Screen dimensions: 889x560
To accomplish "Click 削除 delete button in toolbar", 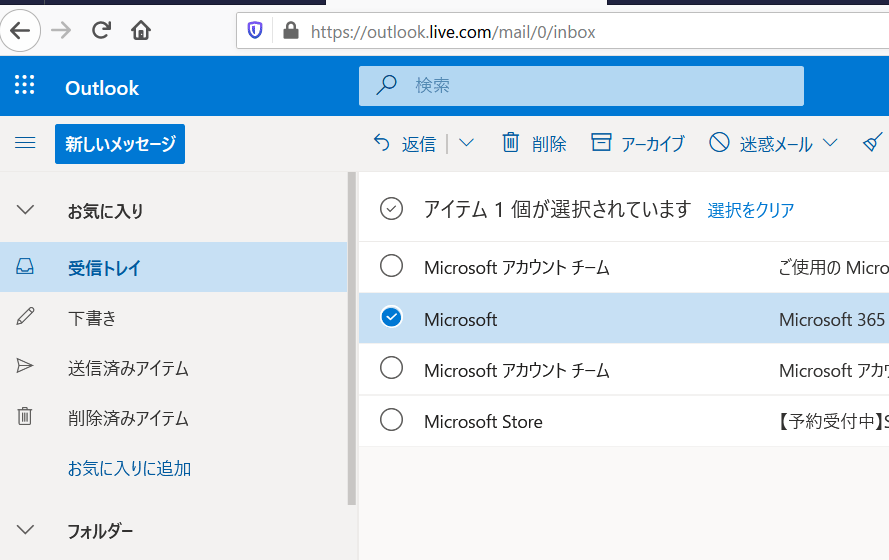I will (534, 143).
